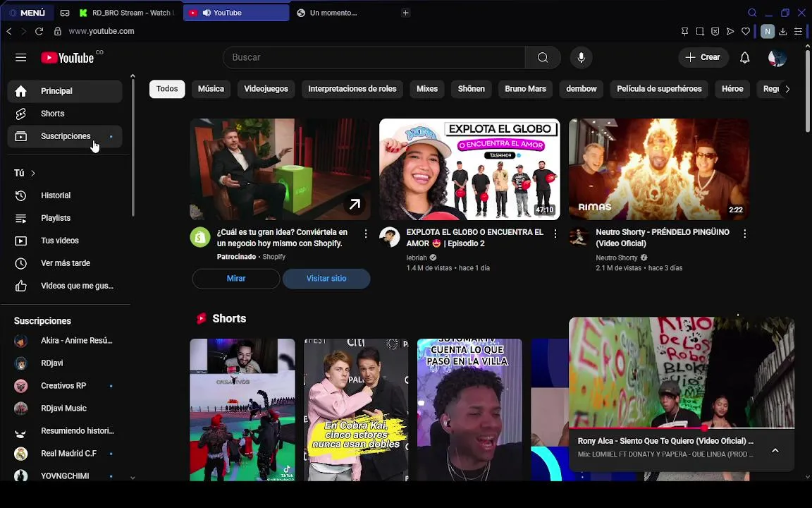This screenshot has height=508, width=812.
Task: Open the Real Madrid C.F subscription
Action: pos(65,454)
